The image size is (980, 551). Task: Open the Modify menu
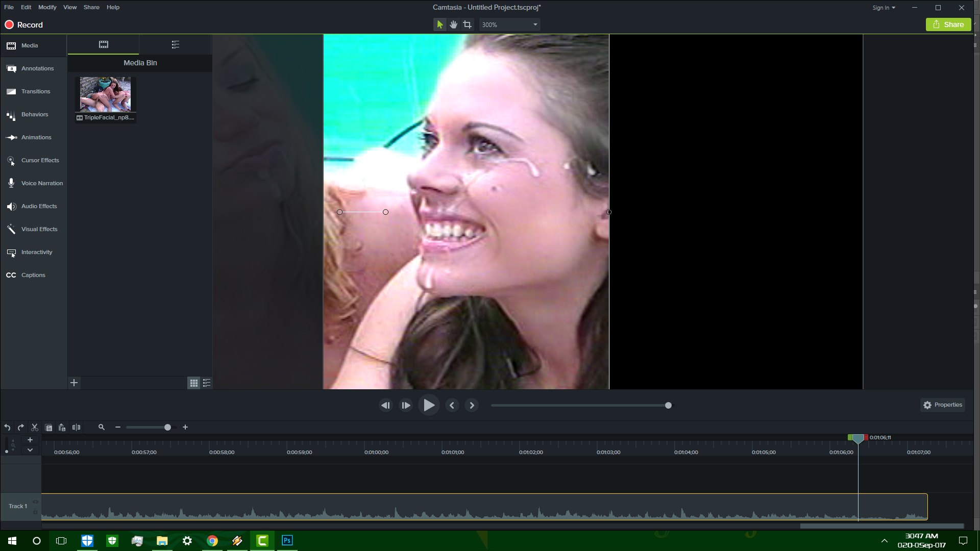47,7
